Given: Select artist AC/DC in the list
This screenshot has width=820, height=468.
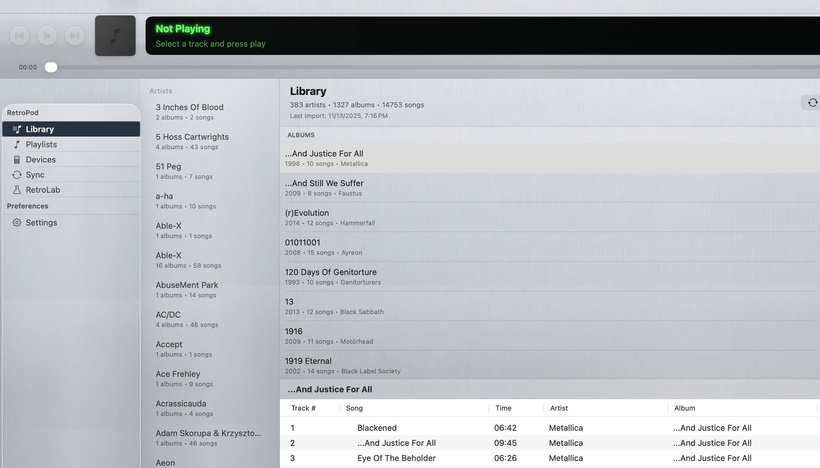Looking at the screenshot, I should (168, 314).
